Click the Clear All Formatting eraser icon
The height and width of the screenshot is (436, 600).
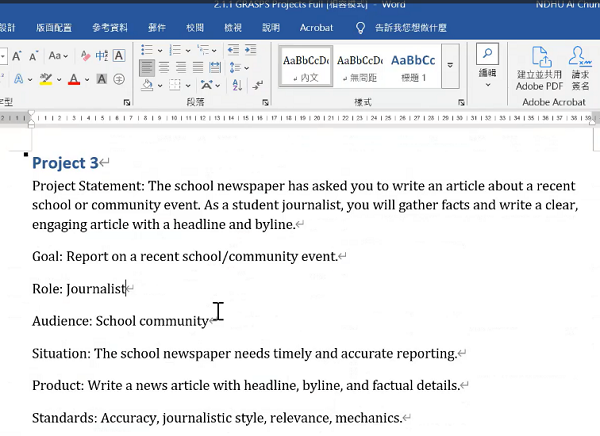(x=86, y=56)
